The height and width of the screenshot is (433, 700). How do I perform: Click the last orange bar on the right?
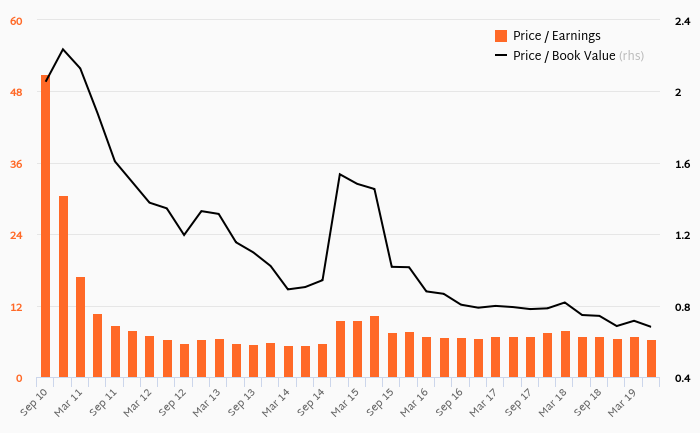[x=651, y=358]
